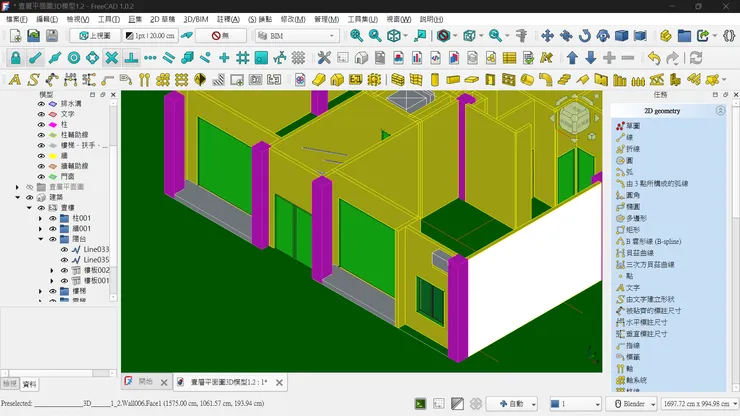Click the Blender navigation style button
The width and height of the screenshot is (740, 416).
(x=629, y=404)
